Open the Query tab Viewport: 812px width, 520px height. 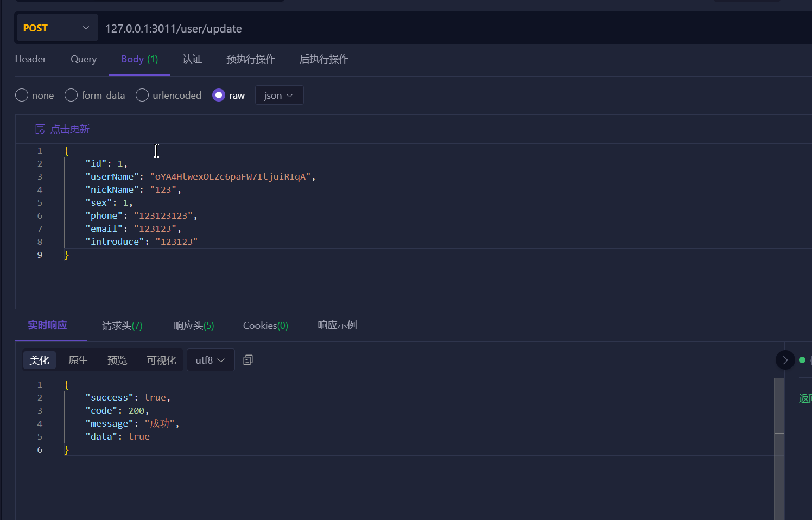pyautogui.click(x=84, y=59)
